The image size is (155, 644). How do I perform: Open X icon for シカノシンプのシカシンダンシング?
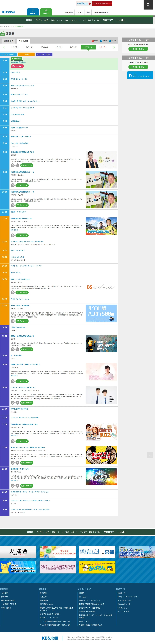(x=17, y=403)
